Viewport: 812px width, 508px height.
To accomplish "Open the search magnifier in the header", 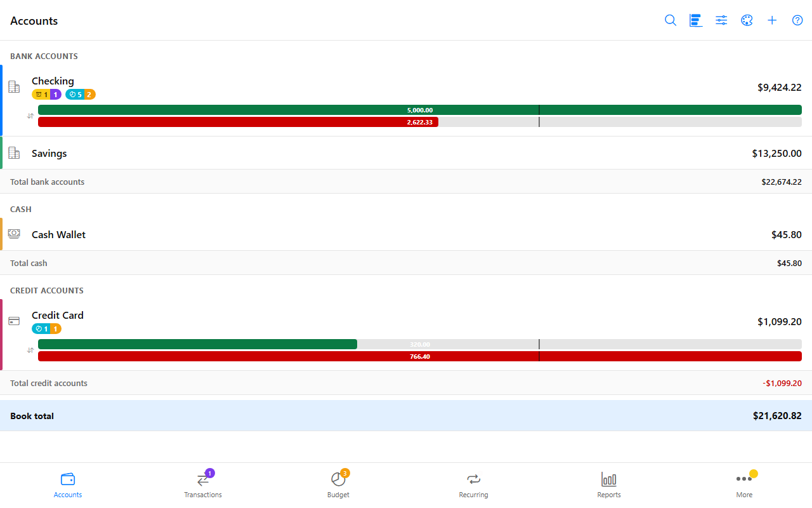I will (x=671, y=20).
